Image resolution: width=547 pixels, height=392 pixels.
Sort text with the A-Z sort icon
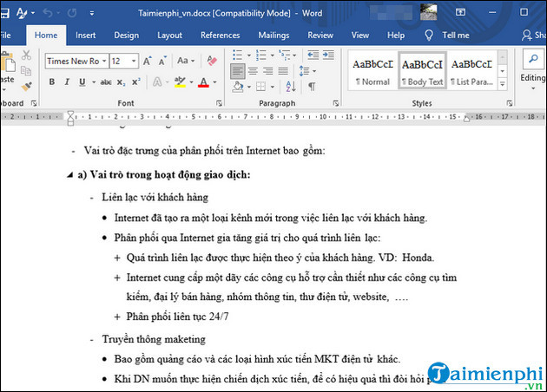[291, 86]
